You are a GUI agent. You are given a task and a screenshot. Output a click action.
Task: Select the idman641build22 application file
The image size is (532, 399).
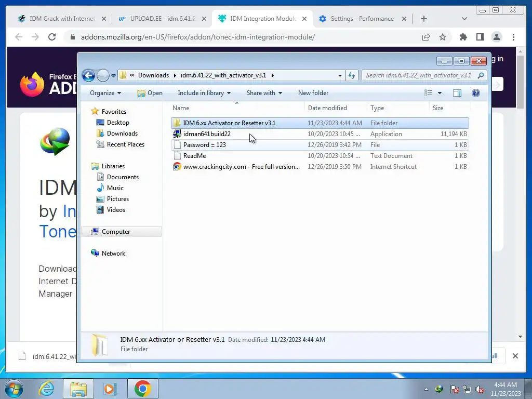point(320,134)
